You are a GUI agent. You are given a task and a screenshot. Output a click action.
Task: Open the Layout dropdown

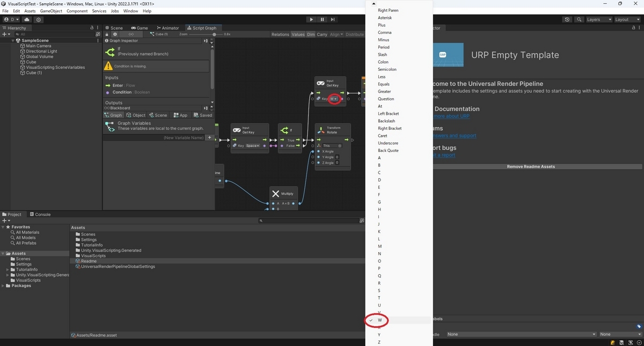[x=627, y=19]
